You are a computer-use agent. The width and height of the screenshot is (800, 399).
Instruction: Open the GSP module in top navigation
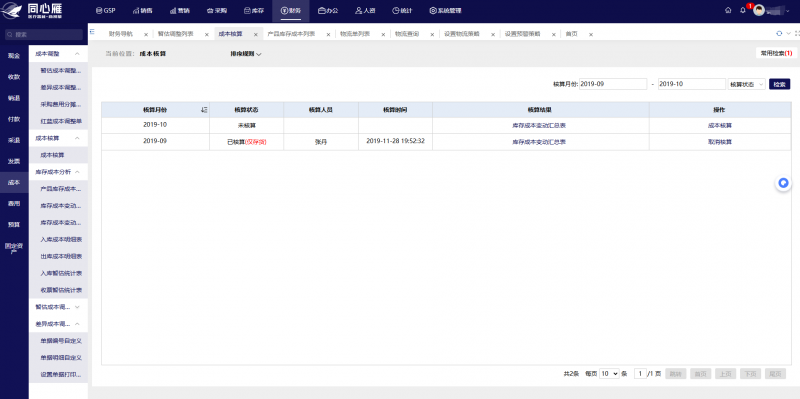[106, 10]
